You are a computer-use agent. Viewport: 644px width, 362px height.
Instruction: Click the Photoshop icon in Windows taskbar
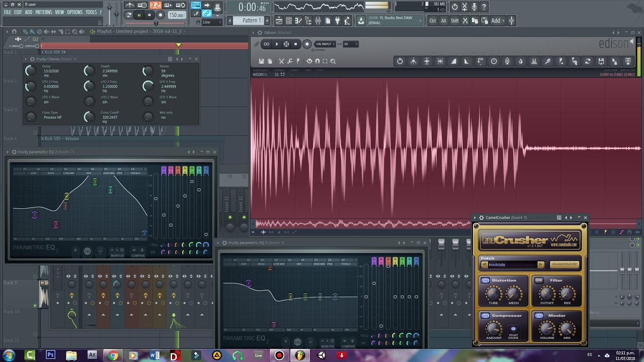tap(50, 355)
